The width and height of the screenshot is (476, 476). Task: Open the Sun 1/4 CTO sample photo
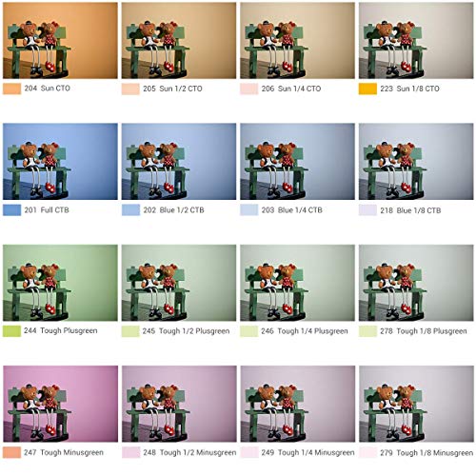(297, 41)
